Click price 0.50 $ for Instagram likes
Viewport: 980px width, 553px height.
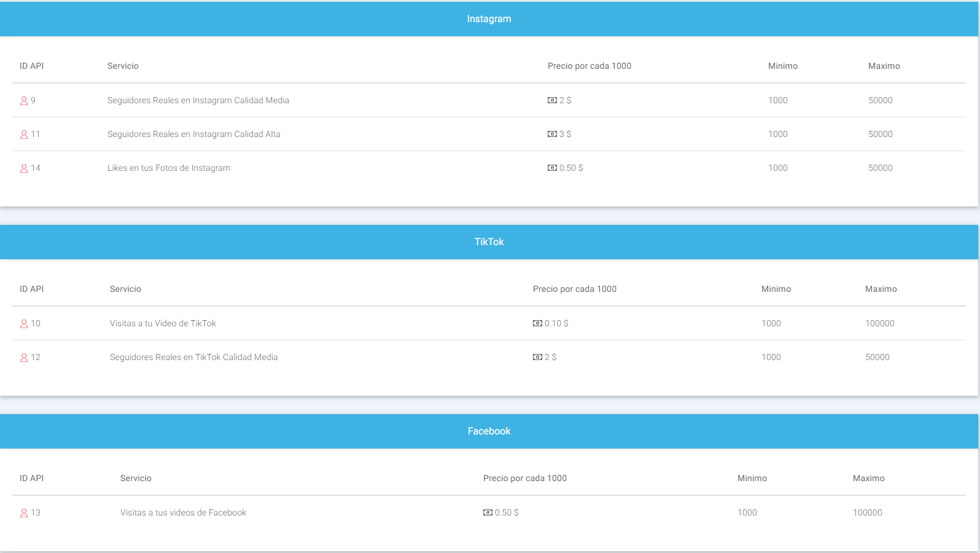point(571,168)
